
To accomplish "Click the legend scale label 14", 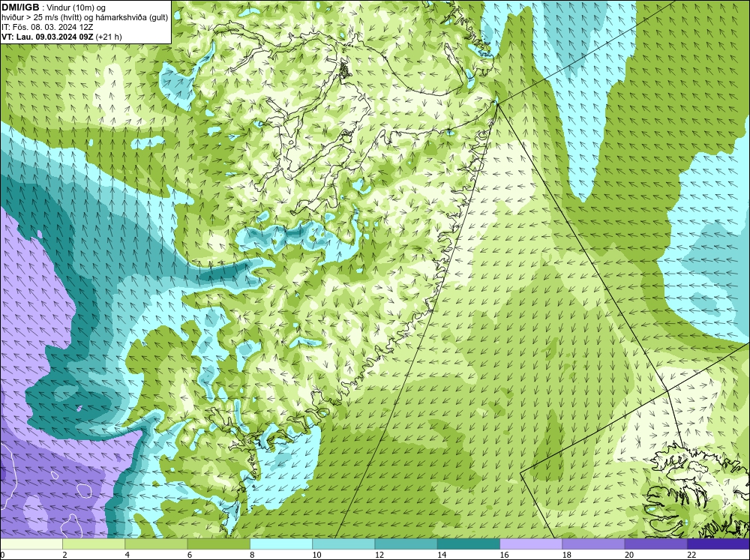I will point(442,555).
